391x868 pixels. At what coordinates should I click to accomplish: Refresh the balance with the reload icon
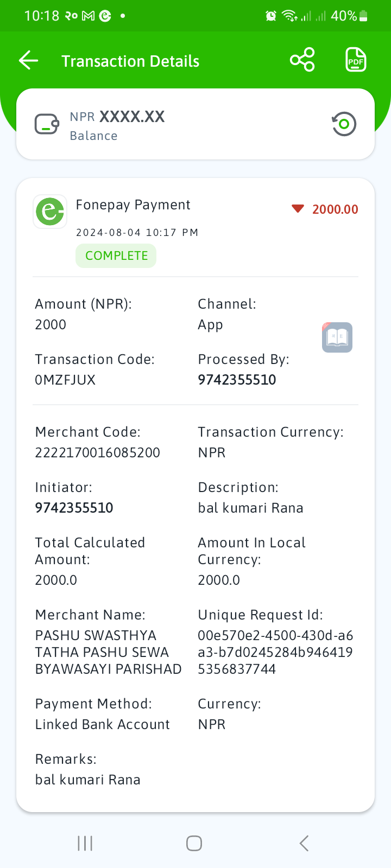click(344, 124)
